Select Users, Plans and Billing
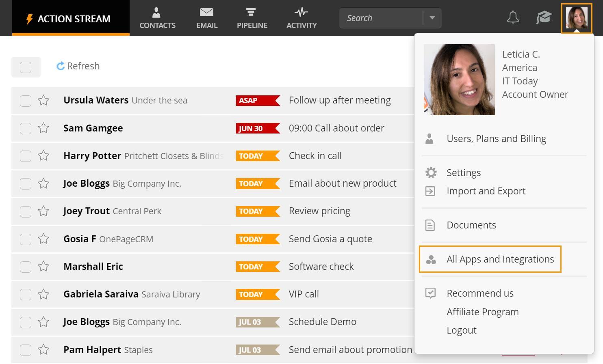 tap(496, 139)
